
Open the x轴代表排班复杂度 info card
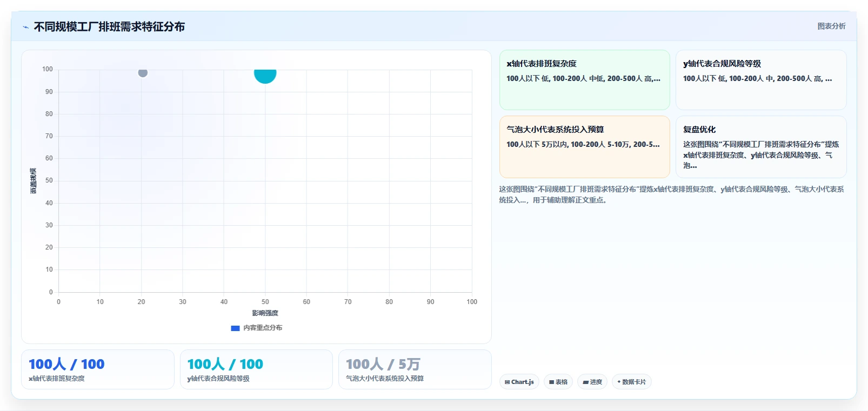584,80
